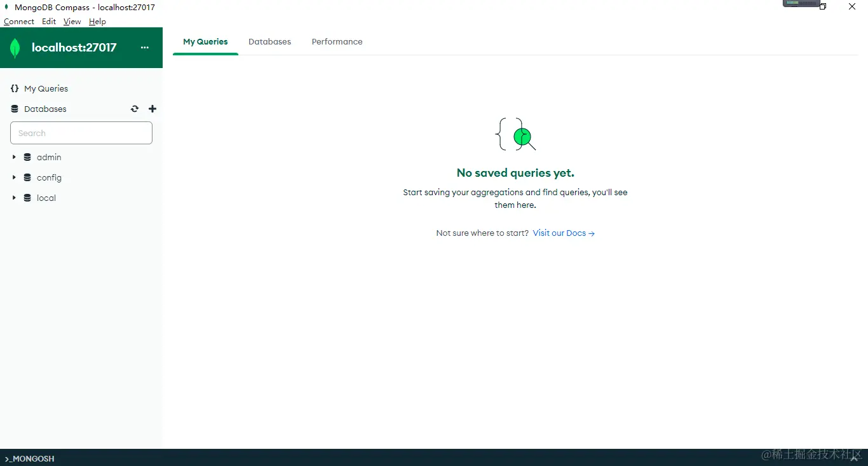
Task: Focus the sidebar Search field
Action: 81,133
